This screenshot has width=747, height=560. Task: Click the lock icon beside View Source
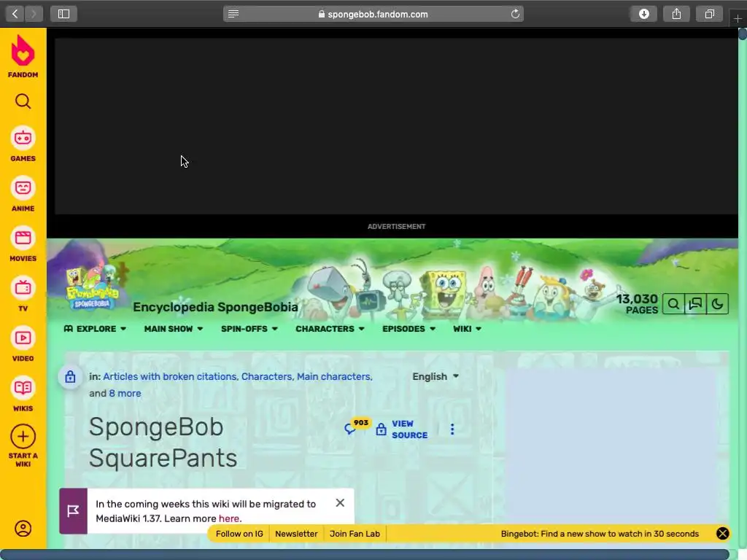[381, 429]
